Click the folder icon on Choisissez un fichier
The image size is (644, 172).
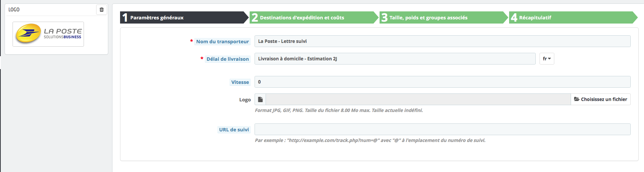click(577, 99)
